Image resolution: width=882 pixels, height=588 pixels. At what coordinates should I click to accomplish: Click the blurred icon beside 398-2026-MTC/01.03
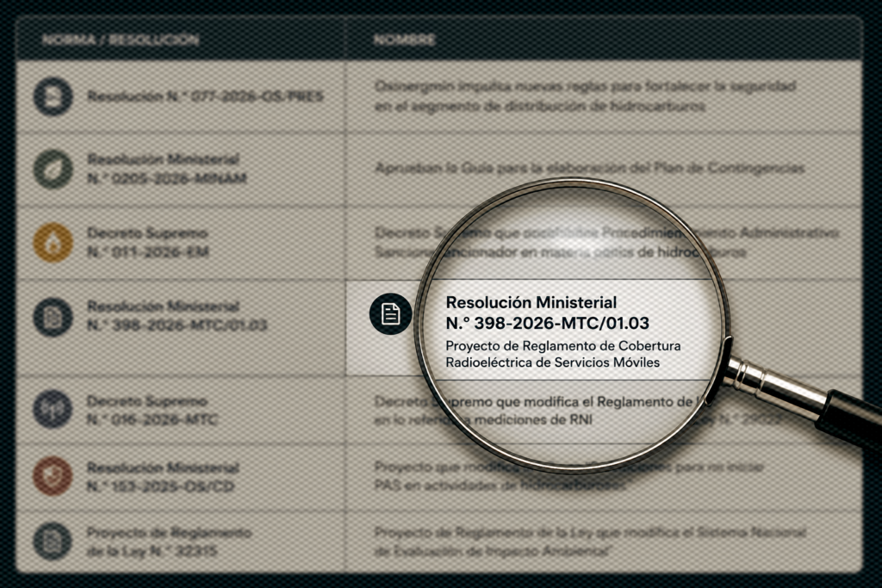coord(53,317)
